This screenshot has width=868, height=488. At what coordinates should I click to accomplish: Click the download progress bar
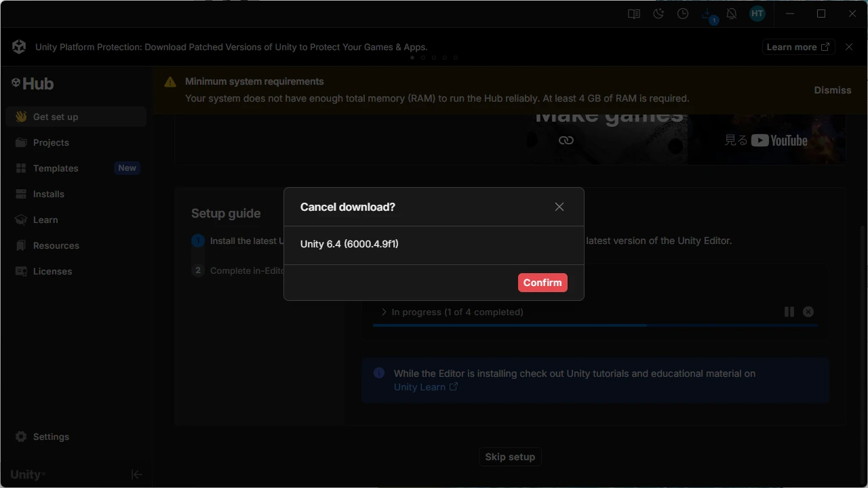coord(595,325)
